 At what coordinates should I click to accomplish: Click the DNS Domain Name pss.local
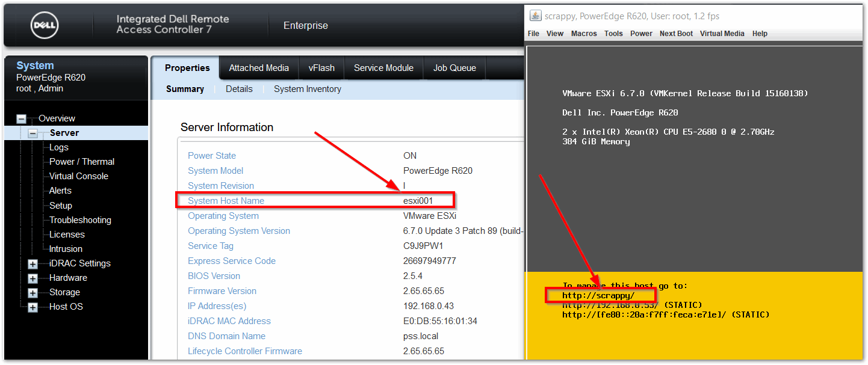pos(421,336)
